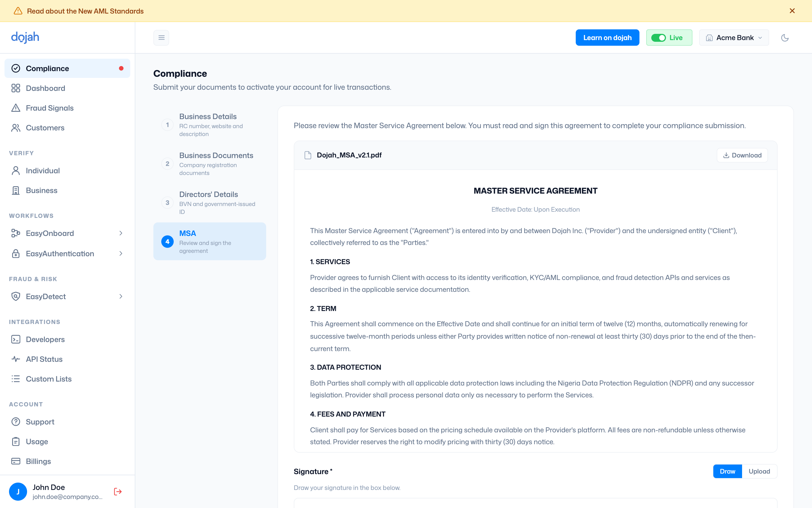
Task: Open Custom Lists in sidebar
Action: point(67,379)
